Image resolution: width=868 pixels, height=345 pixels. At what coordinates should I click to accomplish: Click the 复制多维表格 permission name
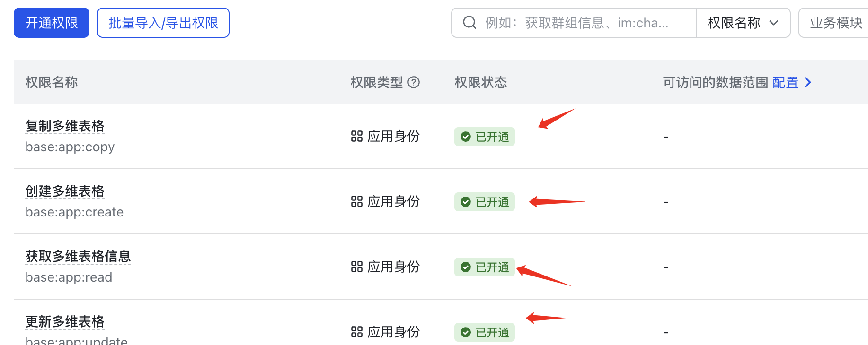(65, 126)
